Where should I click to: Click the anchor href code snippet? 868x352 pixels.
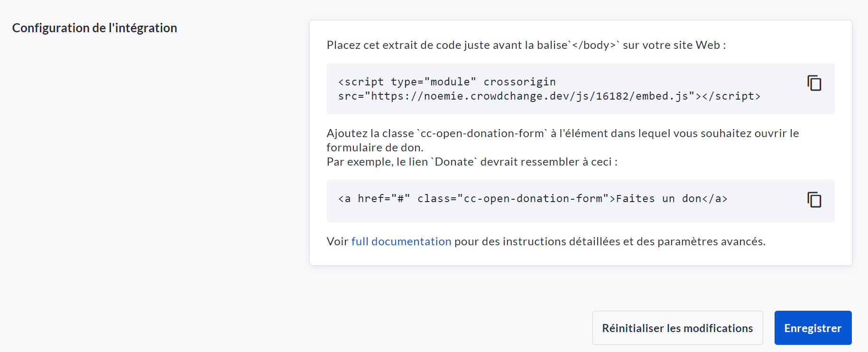532,199
